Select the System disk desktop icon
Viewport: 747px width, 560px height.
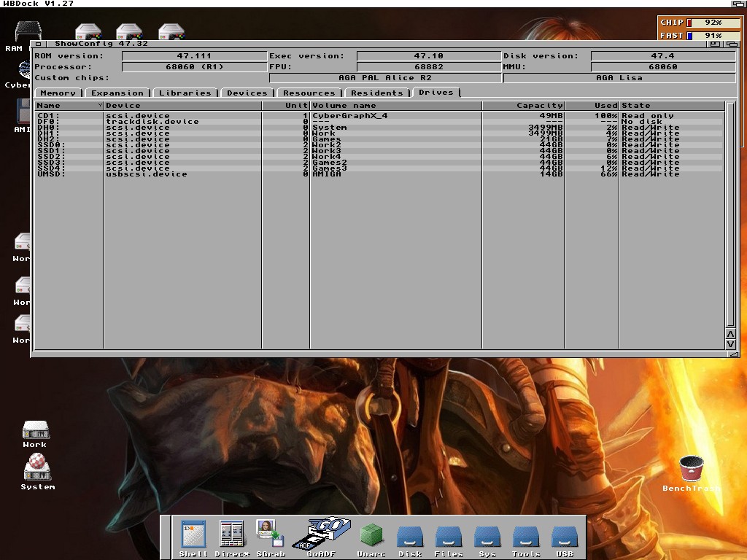[x=38, y=472]
